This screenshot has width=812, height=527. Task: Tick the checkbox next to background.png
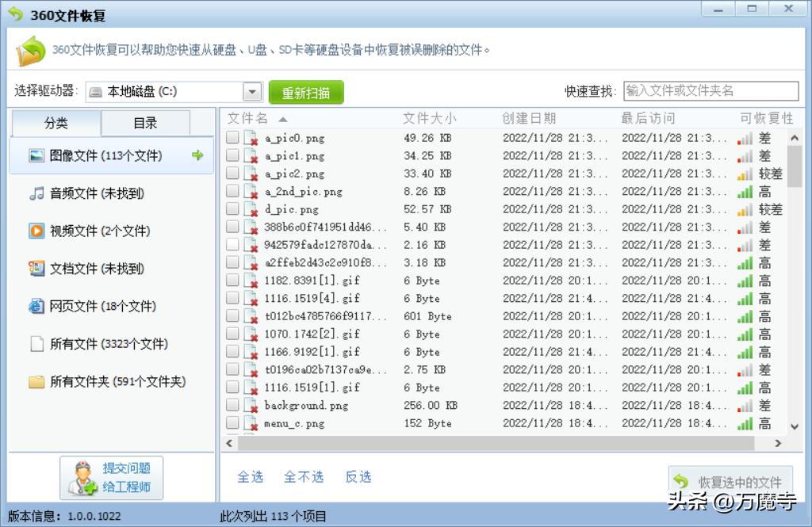click(x=231, y=405)
